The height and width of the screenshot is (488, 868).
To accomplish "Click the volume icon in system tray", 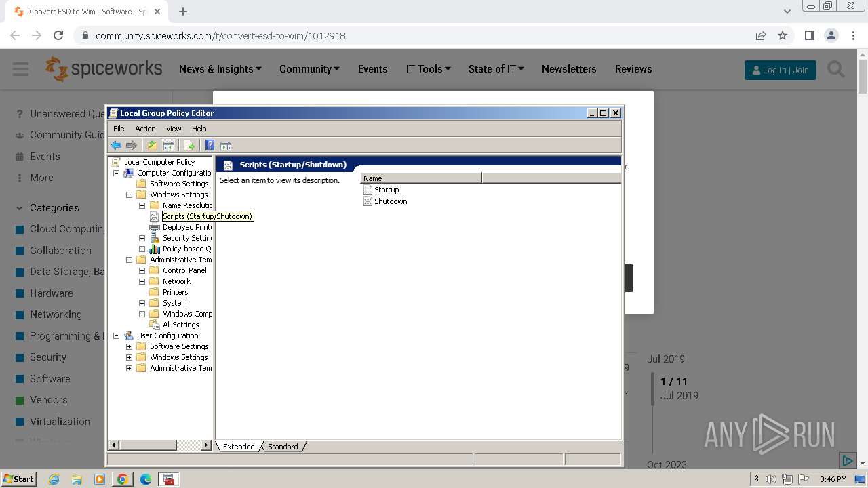I will [x=771, y=479].
